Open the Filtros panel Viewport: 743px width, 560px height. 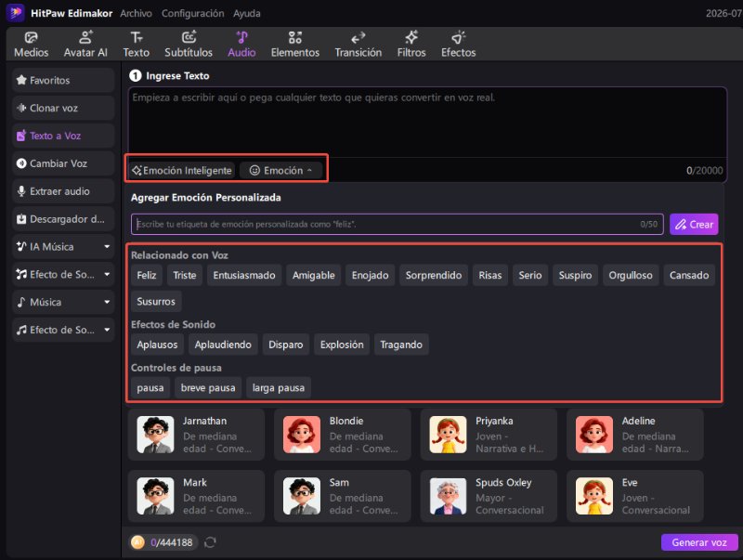point(411,44)
